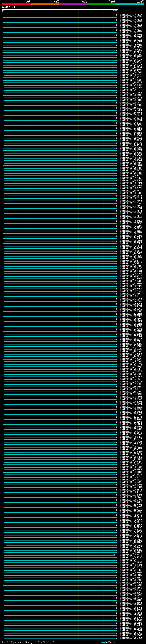Select hit label UniRef100_A0PBZ0
The height and width of the screenshot is (644, 146).
(131, 30)
